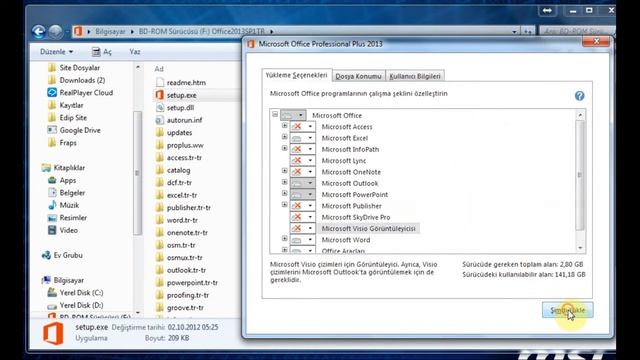Viewport: 640px width, 360px height.
Task: Open Microsoft Visio Görüntüleyicisi install dropdown
Action: (x=302, y=229)
